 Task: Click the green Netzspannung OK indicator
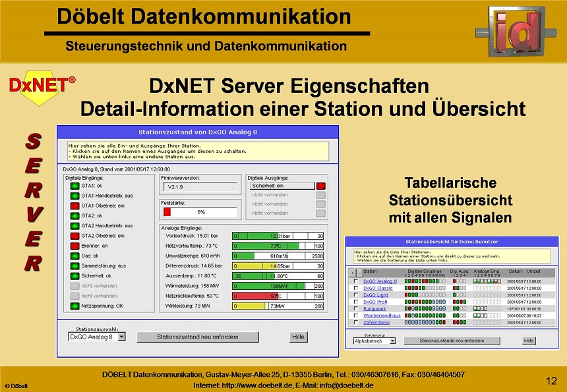pyautogui.click(x=75, y=305)
